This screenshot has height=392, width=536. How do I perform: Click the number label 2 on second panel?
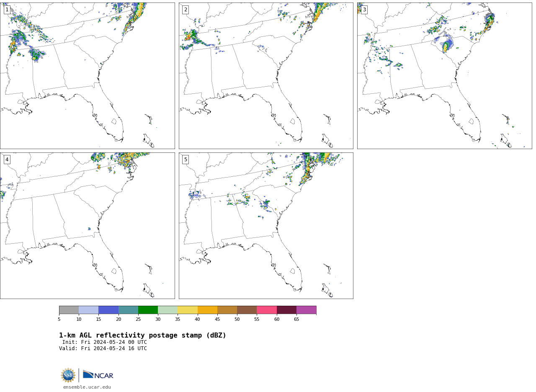click(x=186, y=10)
